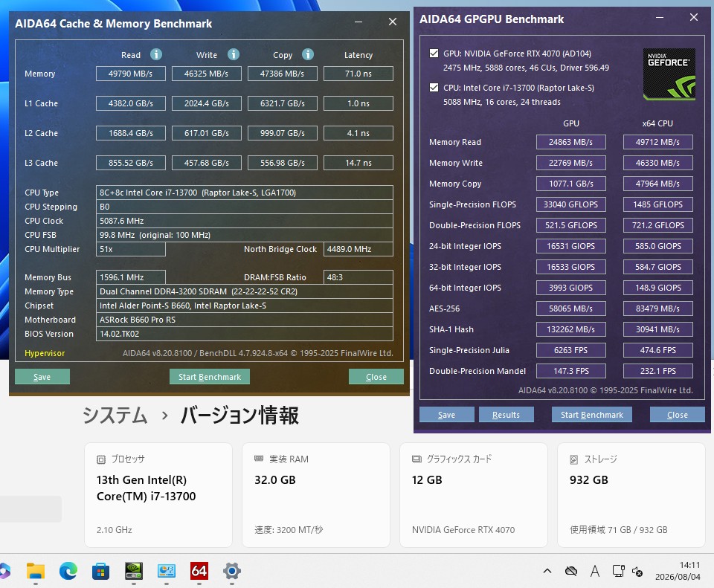Open NVIDIA app in the taskbar
Image resolution: width=714 pixels, height=588 pixels.
tap(134, 571)
